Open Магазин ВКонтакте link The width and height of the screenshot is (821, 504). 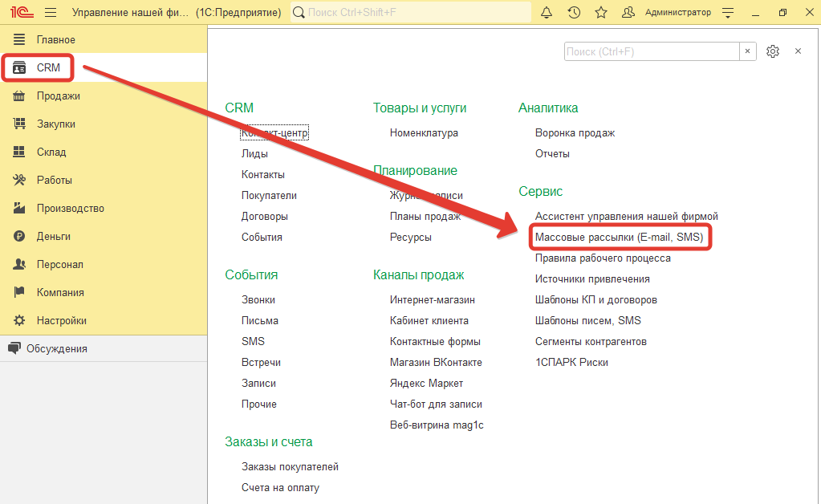click(436, 363)
